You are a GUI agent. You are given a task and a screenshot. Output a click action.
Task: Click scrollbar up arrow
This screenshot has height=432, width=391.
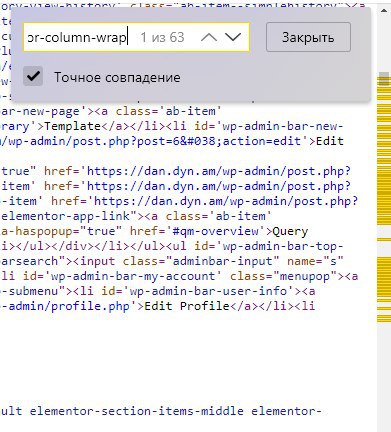[384, 10]
